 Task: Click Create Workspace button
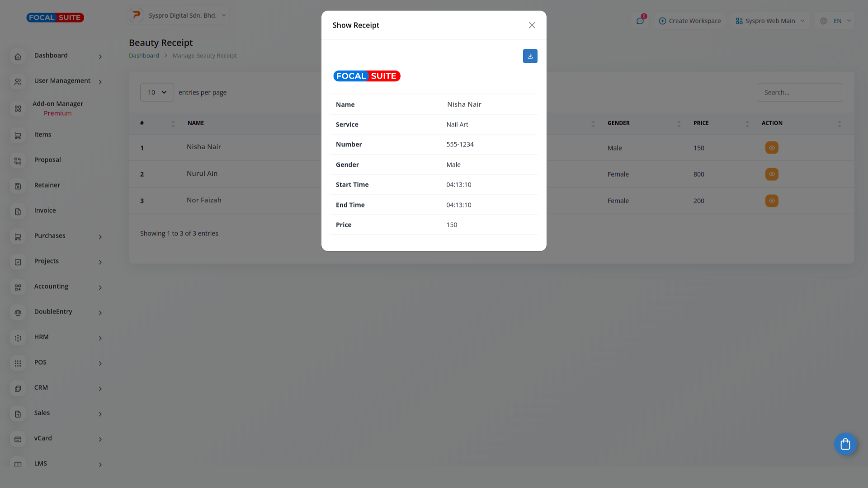(x=689, y=21)
